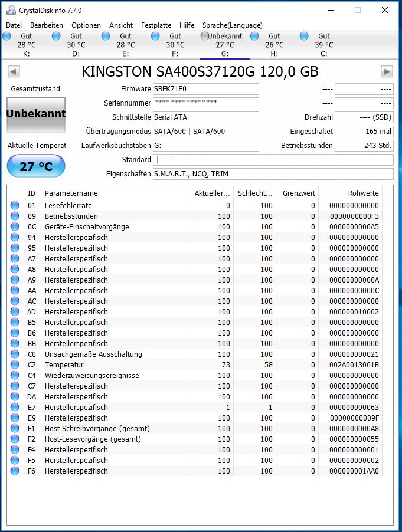Viewport: 402px width, 532px height.
Task: Click the Betriebsstunden value 243 Std.
Action: click(364, 146)
